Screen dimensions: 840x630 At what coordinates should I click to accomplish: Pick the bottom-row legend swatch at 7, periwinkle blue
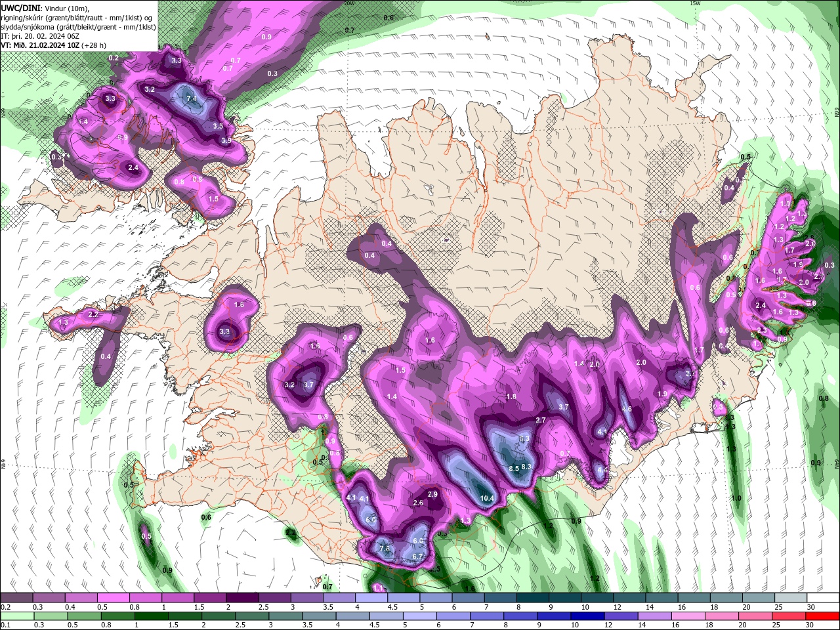[x=487, y=616]
